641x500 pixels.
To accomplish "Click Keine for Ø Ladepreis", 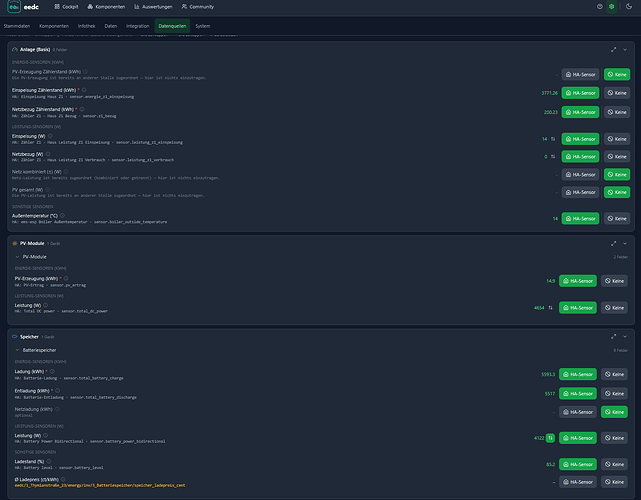I will [x=614, y=482].
